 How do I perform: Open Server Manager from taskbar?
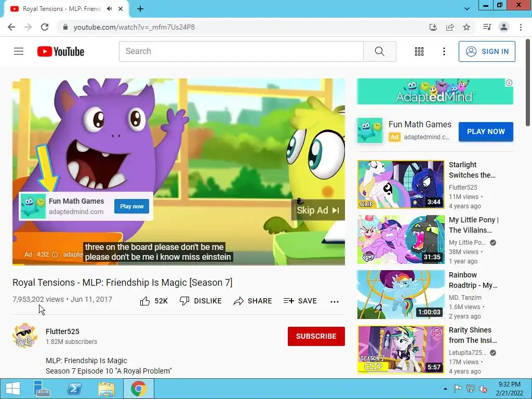pyautogui.click(x=42, y=389)
